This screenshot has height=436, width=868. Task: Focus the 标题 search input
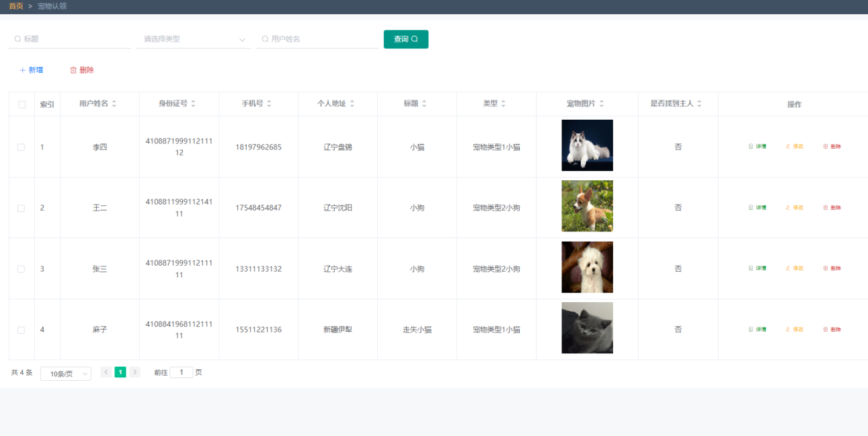70,39
